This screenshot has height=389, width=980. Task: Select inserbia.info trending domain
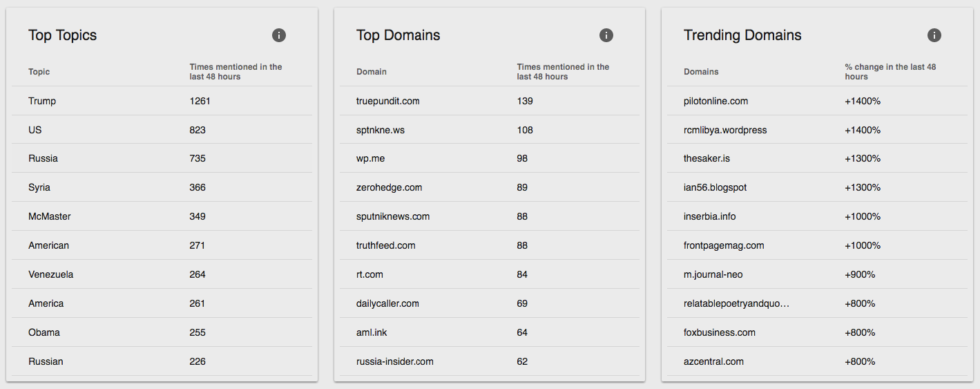[x=710, y=216]
